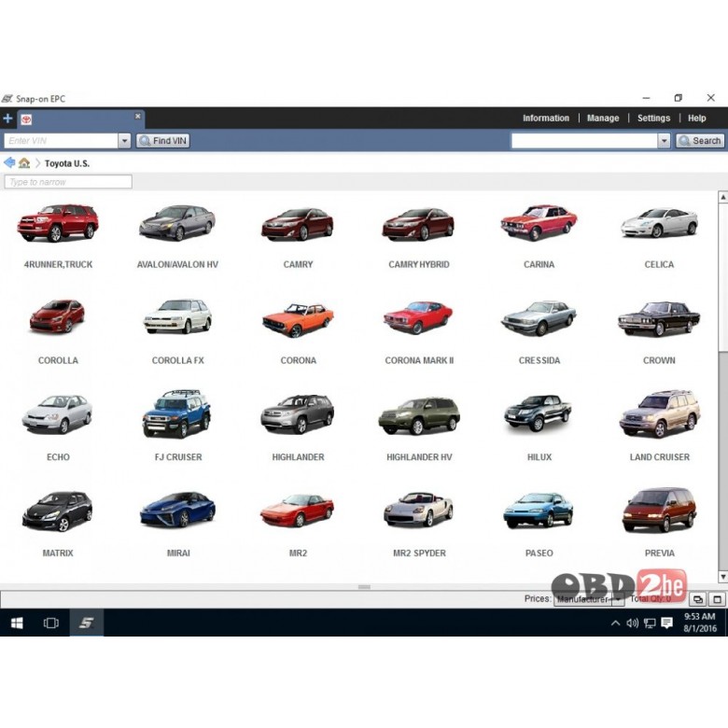Select the HIGHLANDER vehicle image
The height and width of the screenshot is (728, 728).
(x=298, y=414)
